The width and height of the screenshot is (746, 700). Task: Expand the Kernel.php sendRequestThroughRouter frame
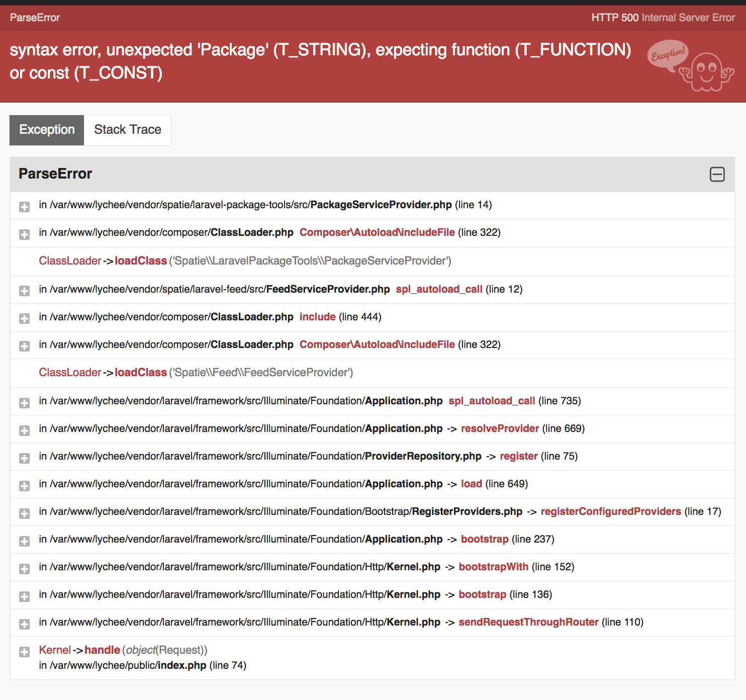click(x=24, y=624)
